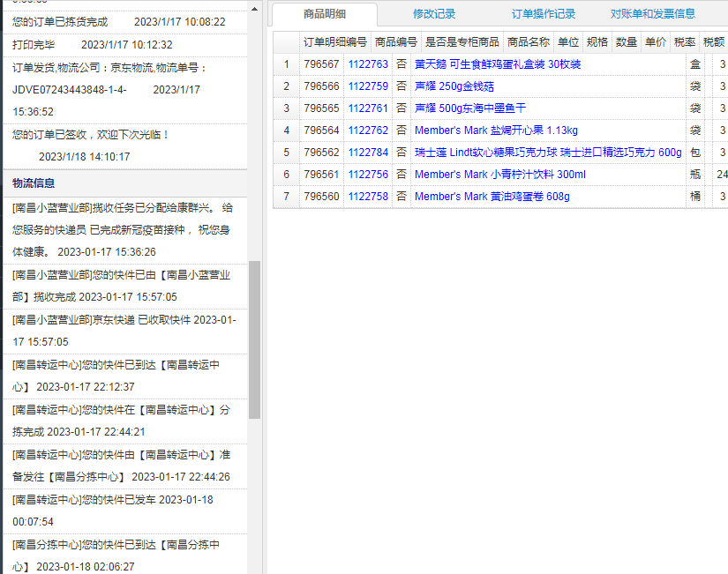The image size is (728, 574).
Task: Select log entry 打印完毕
Action: (125, 45)
